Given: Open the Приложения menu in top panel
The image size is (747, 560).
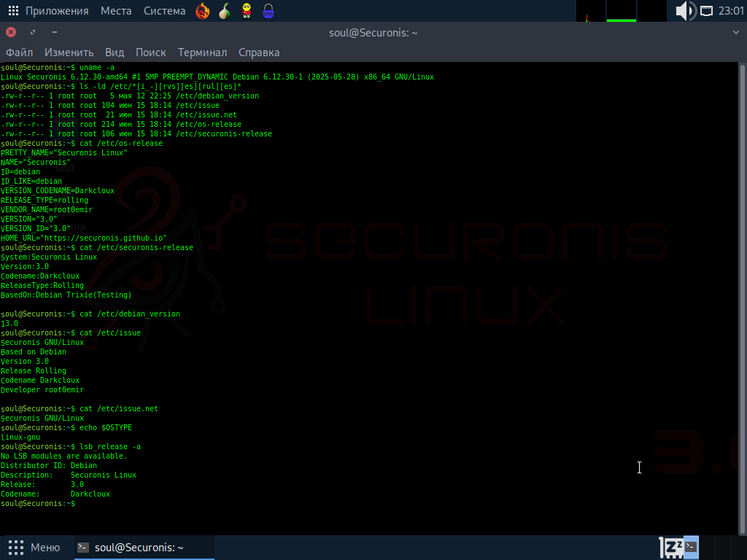Looking at the screenshot, I should tap(57, 11).
